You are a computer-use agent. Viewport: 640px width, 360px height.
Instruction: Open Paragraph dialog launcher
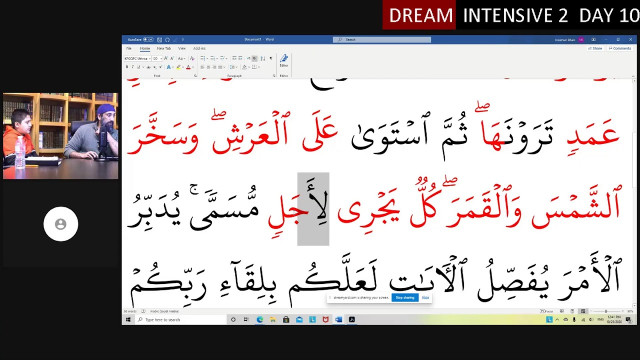tap(274, 76)
